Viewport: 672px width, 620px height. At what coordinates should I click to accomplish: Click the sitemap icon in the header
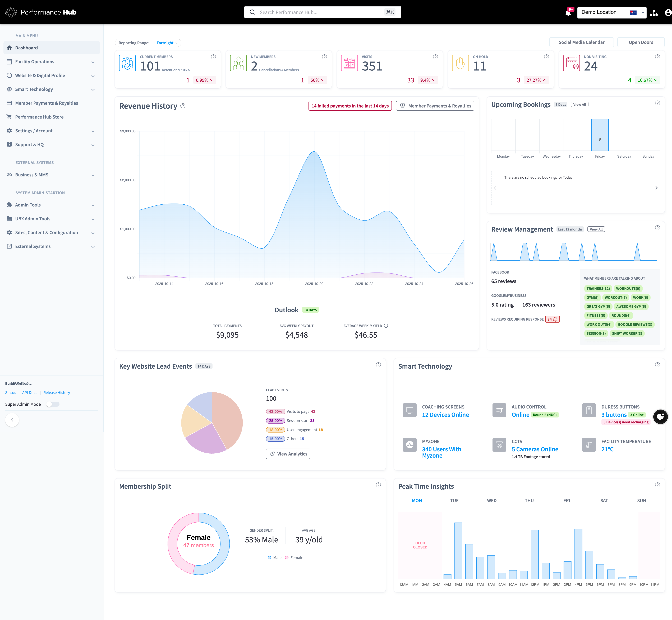click(x=653, y=12)
